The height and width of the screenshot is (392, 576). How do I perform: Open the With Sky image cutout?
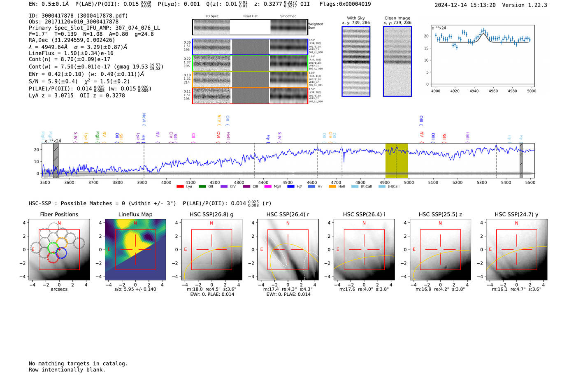click(x=356, y=61)
